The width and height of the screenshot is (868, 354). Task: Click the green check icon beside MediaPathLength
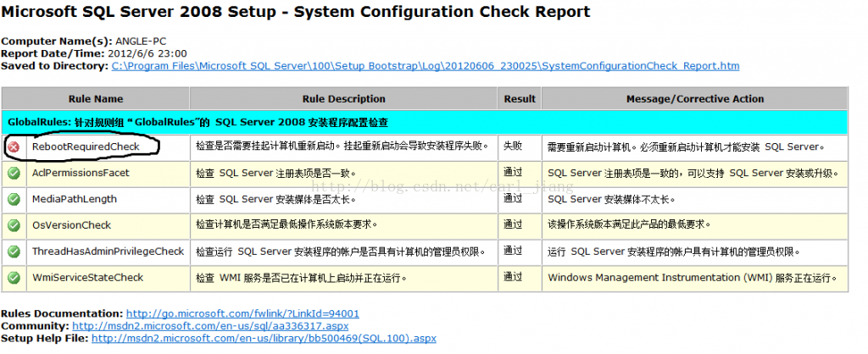tap(14, 199)
